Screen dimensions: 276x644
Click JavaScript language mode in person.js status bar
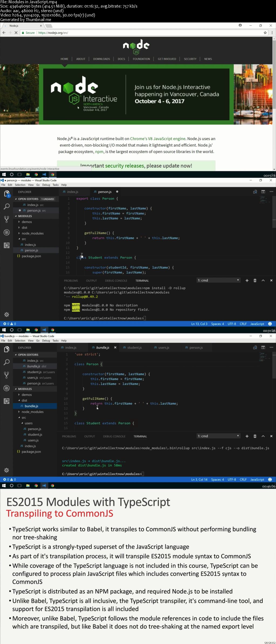click(x=257, y=324)
